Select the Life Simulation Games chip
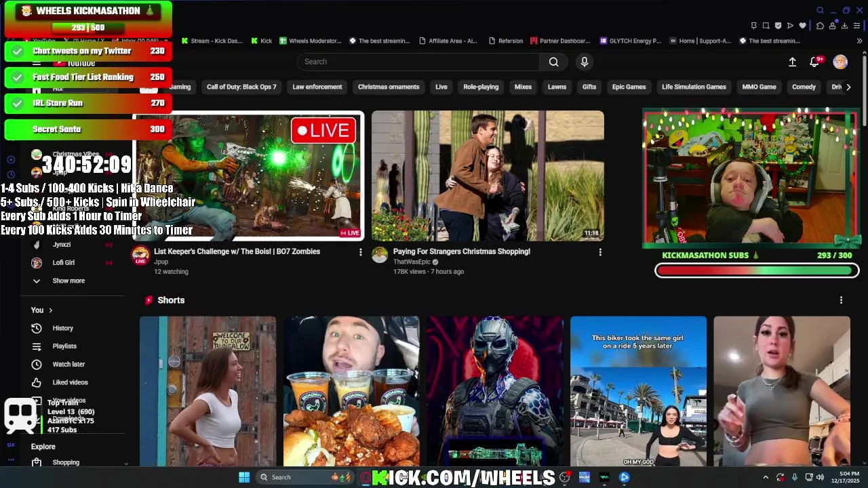 tap(694, 87)
